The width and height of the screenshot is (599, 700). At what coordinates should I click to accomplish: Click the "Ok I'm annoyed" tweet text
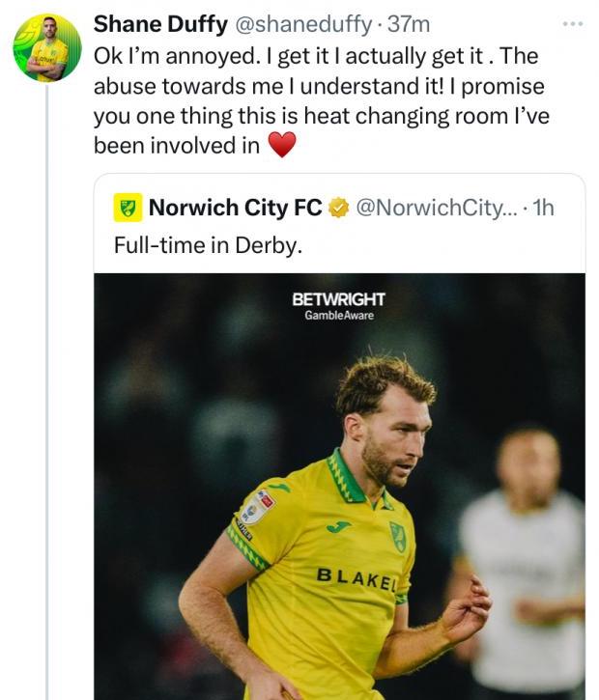coord(319,87)
